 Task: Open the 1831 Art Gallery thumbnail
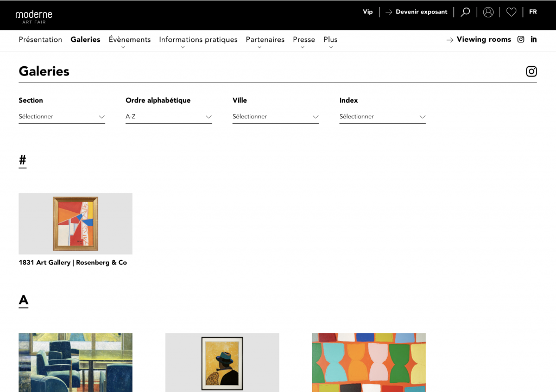pos(75,224)
